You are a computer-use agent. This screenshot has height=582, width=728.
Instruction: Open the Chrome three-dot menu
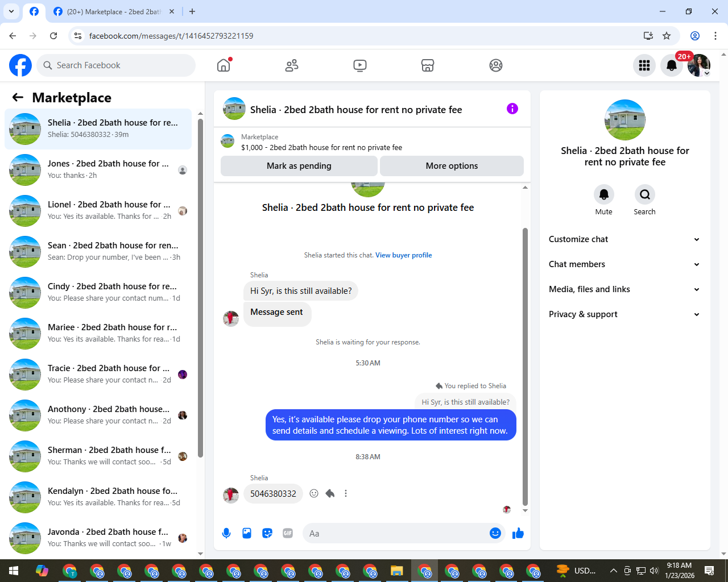715,36
